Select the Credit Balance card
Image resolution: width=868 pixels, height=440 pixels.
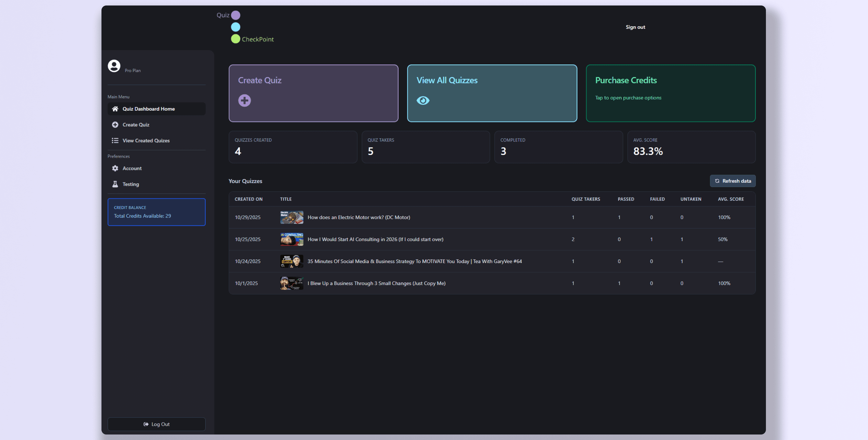click(156, 212)
